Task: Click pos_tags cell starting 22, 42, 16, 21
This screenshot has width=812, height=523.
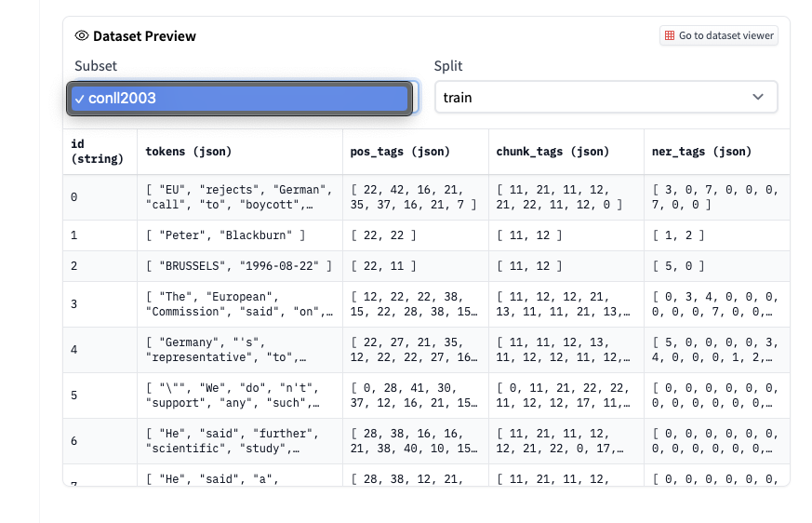Action: coord(416,197)
